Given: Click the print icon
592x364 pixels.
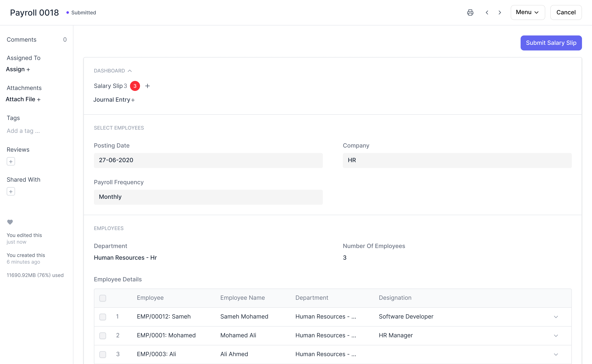Looking at the screenshot, I should (470, 13).
